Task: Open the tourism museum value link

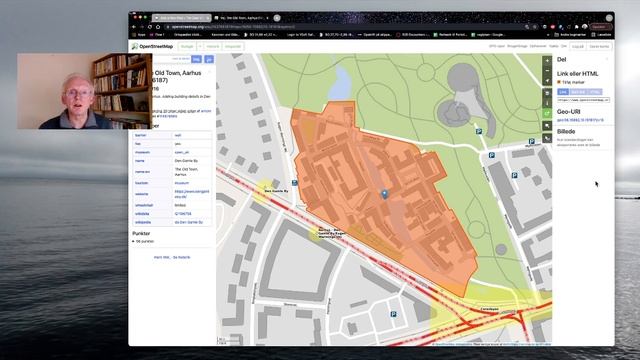Action: coord(182,183)
